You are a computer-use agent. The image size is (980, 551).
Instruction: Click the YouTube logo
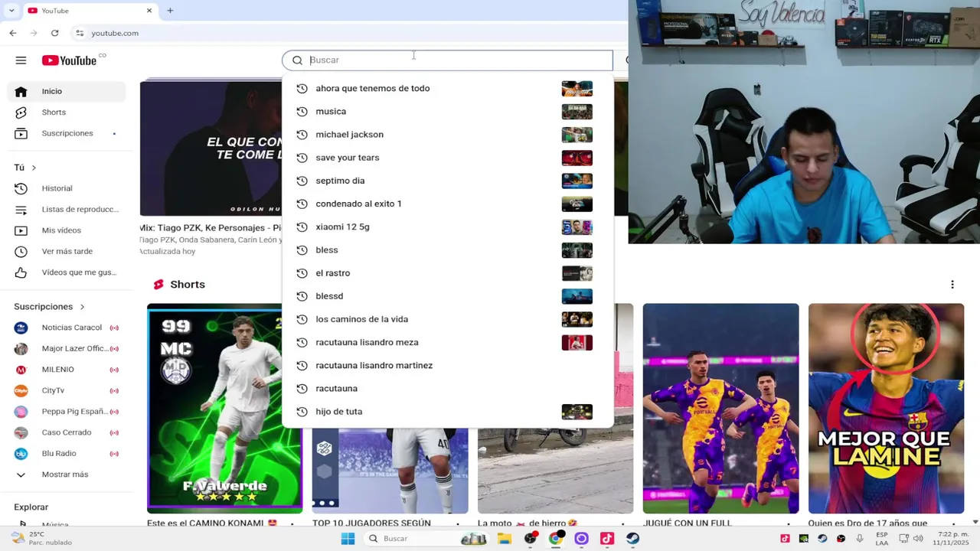click(69, 60)
